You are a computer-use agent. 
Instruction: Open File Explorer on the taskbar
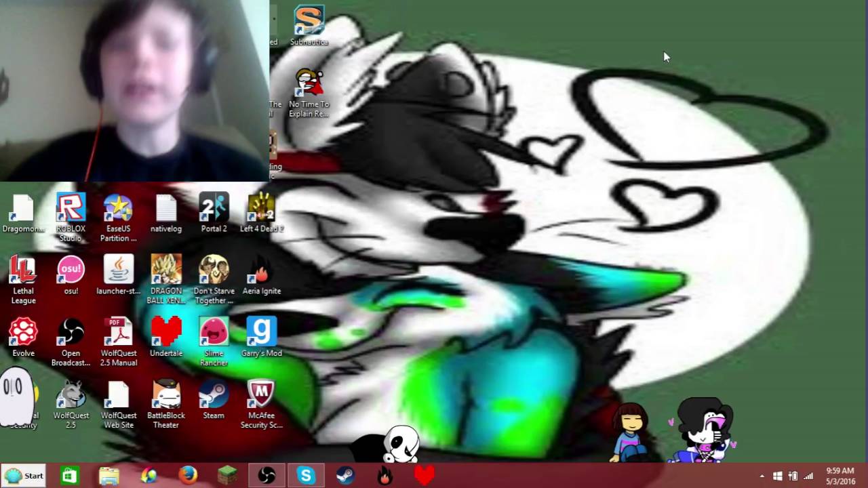109,476
